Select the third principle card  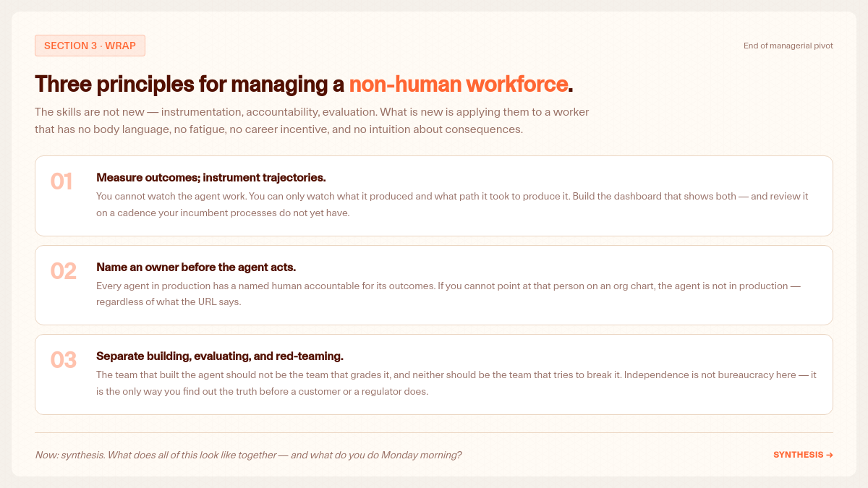click(434, 374)
